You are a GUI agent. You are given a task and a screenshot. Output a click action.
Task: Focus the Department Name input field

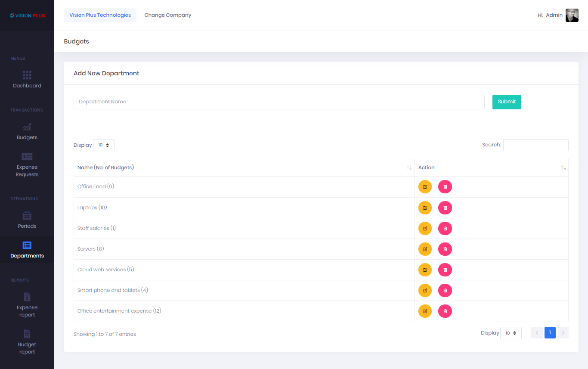coord(279,102)
